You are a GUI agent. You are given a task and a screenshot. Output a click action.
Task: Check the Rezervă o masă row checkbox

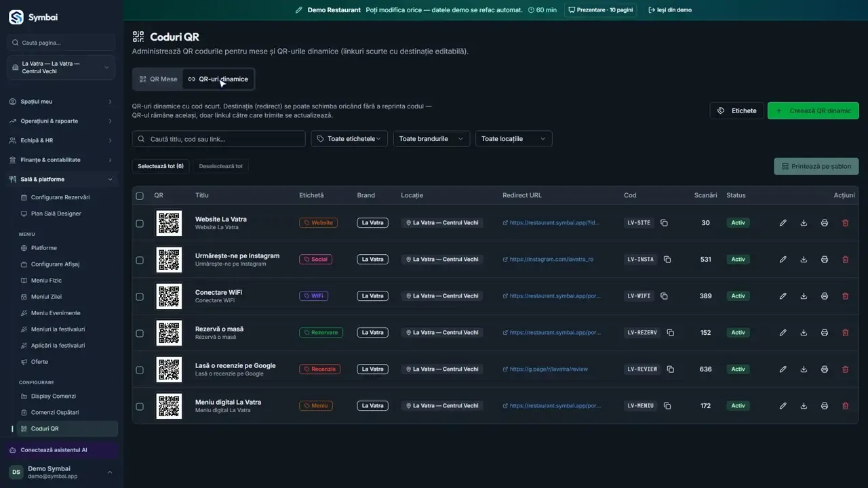click(140, 333)
